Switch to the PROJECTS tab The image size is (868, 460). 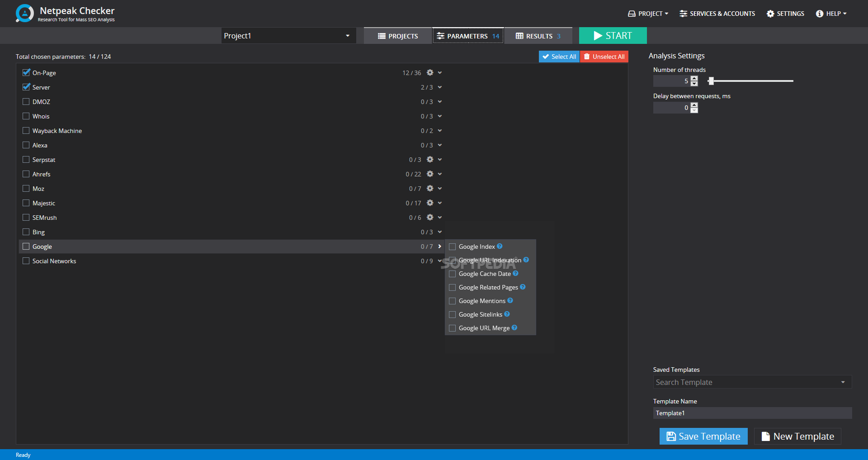pos(398,36)
